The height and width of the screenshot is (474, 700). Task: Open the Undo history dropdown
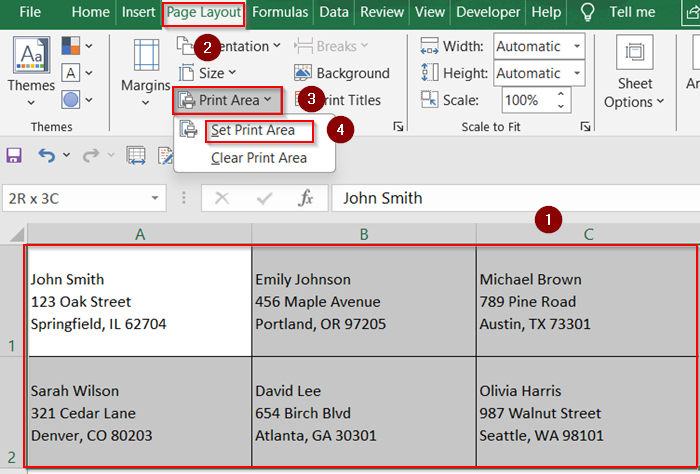pos(66,155)
